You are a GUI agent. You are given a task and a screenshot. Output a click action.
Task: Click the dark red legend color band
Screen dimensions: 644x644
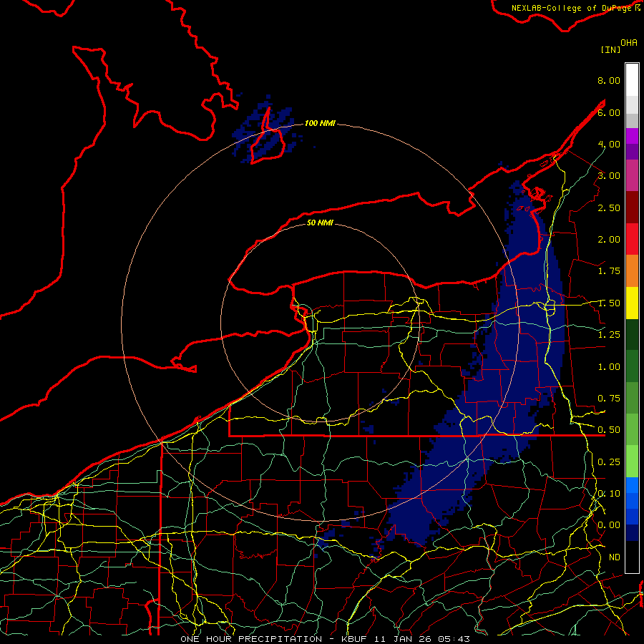[x=632, y=208]
